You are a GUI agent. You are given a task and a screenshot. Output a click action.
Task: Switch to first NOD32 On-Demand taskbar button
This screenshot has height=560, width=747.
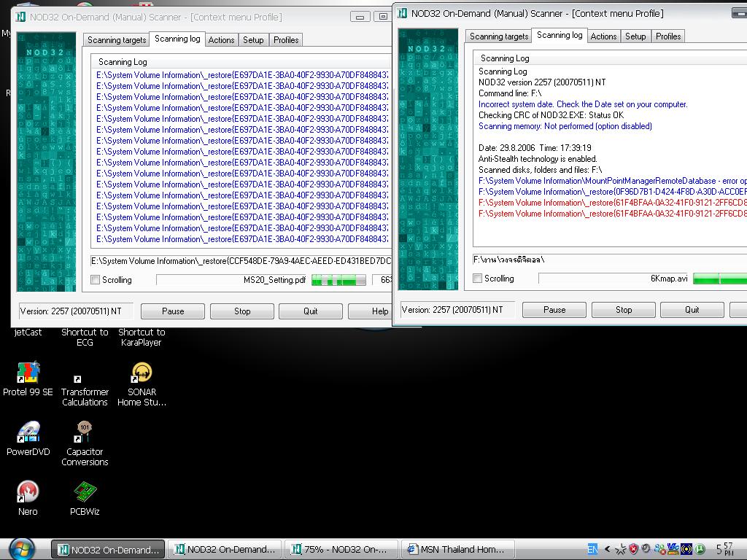(108, 550)
